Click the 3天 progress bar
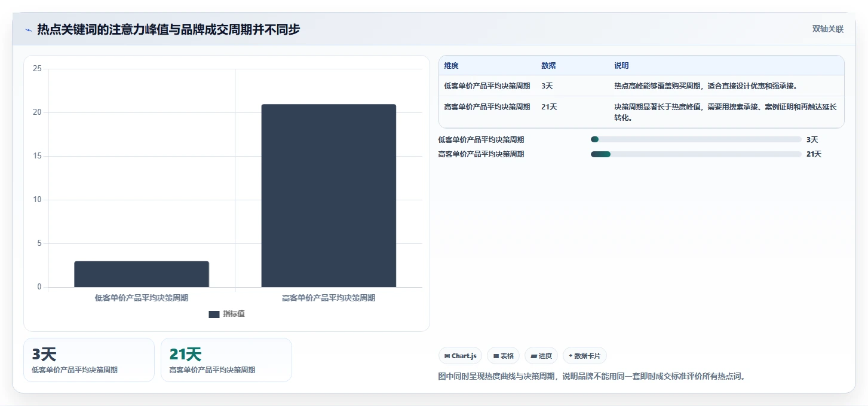The width and height of the screenshot is (868, 406). click(x=696, y=139)
